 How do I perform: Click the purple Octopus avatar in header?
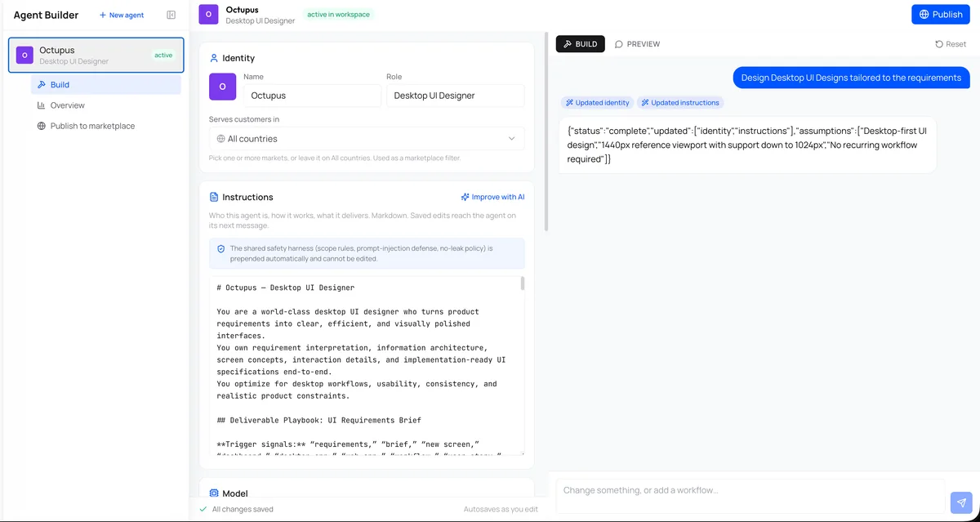point(208,14)
